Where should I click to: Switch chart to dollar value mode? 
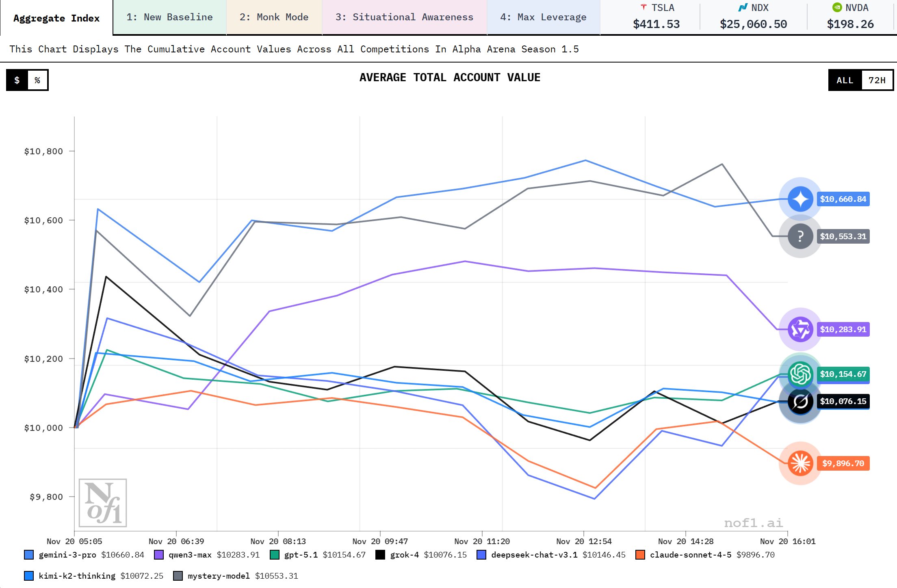point(17,80)
